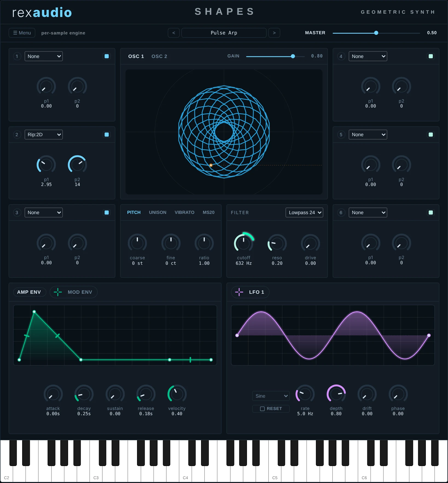
Task: Go to next preset with right arrow
Action: (274, 33)
